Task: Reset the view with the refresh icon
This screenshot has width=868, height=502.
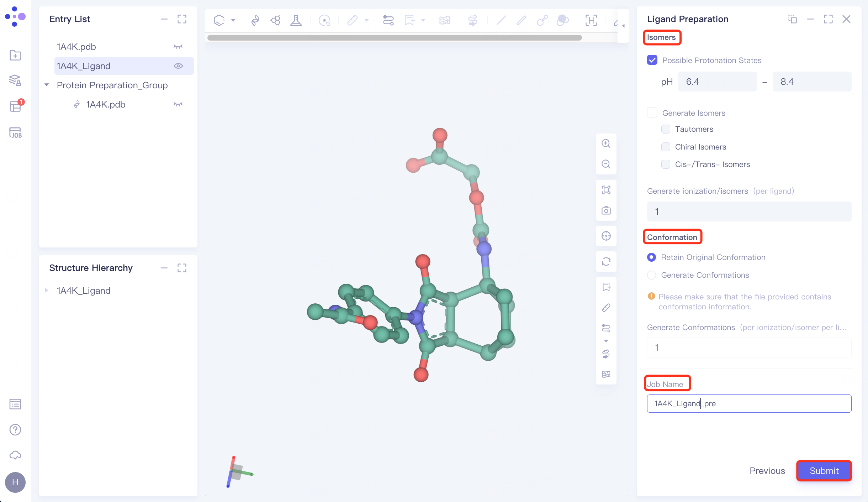Action: pos(606,261)
